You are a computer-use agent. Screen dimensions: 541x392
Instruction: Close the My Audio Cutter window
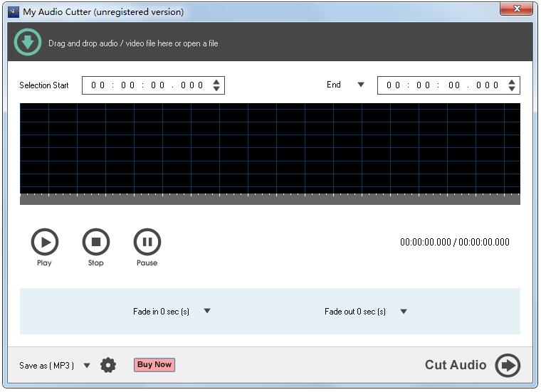(517, 9)
